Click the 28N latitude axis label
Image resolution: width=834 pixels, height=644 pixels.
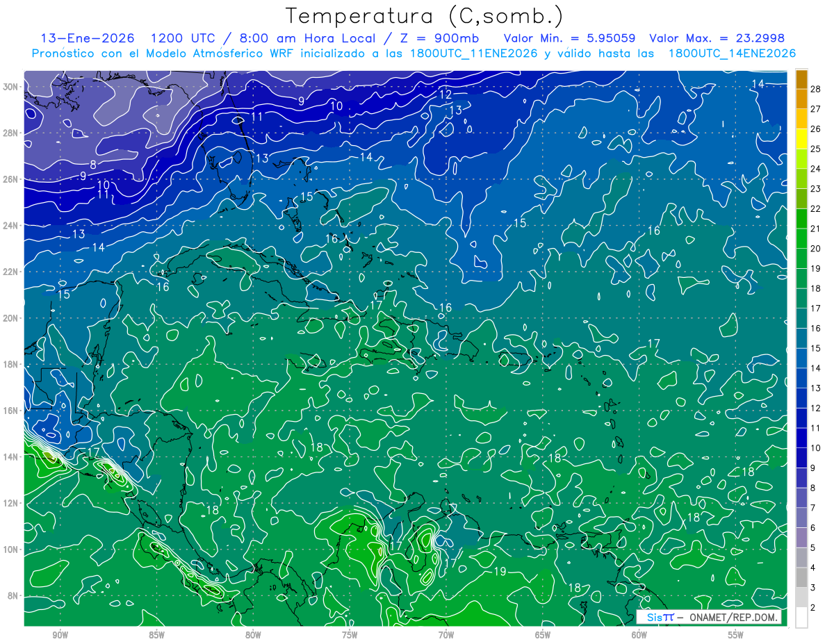point(12,133)
